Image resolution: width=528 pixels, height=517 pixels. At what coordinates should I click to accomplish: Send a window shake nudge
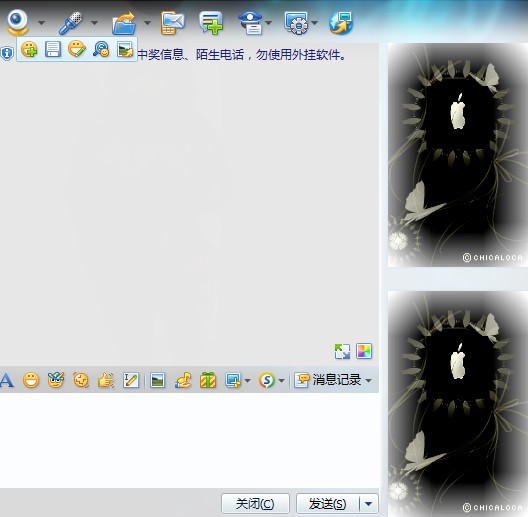click(x=81, y=380)
